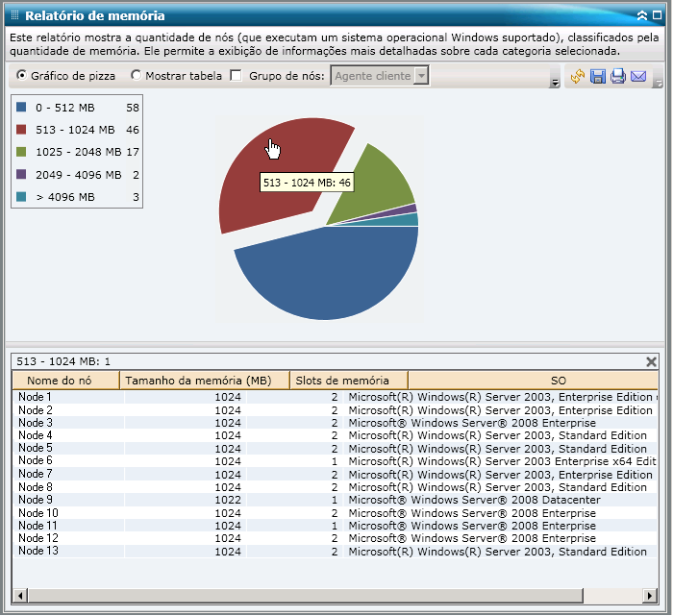Click the Slots de memória column header
673x616 pixels.
348,381
